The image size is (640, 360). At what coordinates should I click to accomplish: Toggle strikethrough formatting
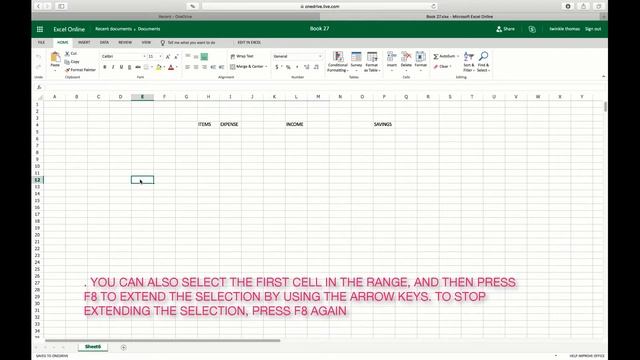[x=138, y=67]
